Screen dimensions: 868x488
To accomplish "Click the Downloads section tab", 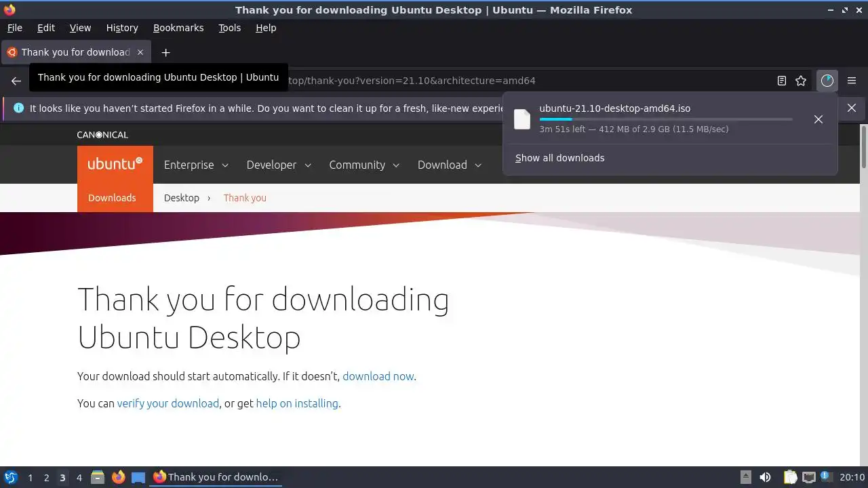I will coord(112,198).
